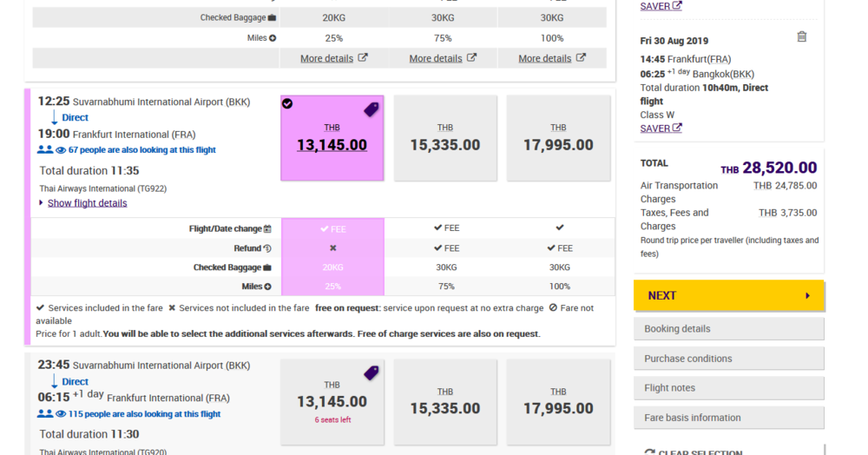868x455 pixels.
Task: Choose 17,995.00 fare for the 12:25 flight
Action: 558,138
